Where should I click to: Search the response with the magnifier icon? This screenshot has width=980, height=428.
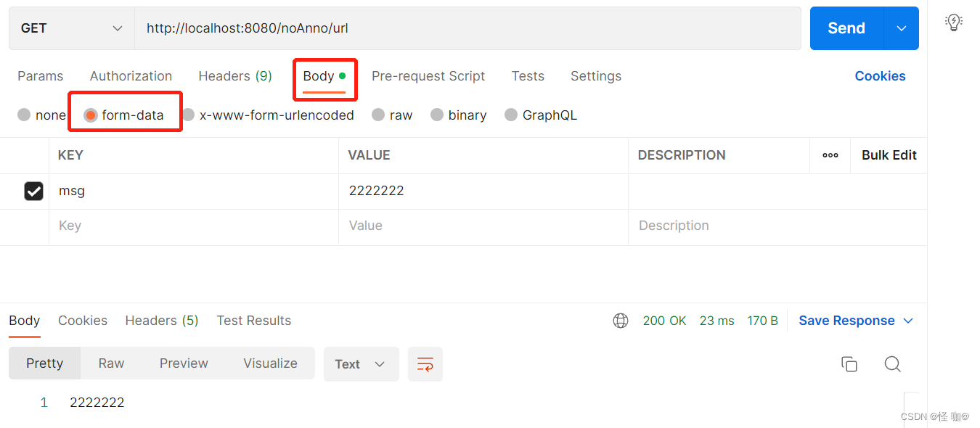tap(893, 364)
